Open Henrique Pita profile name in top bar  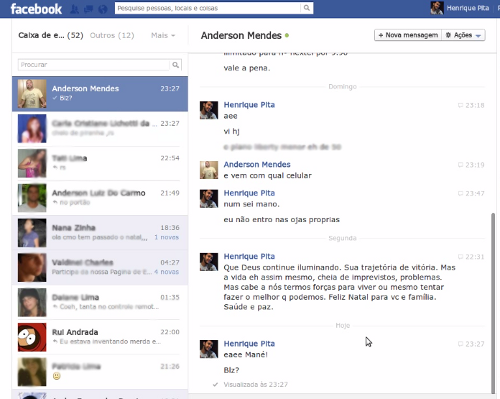point(468,8)
